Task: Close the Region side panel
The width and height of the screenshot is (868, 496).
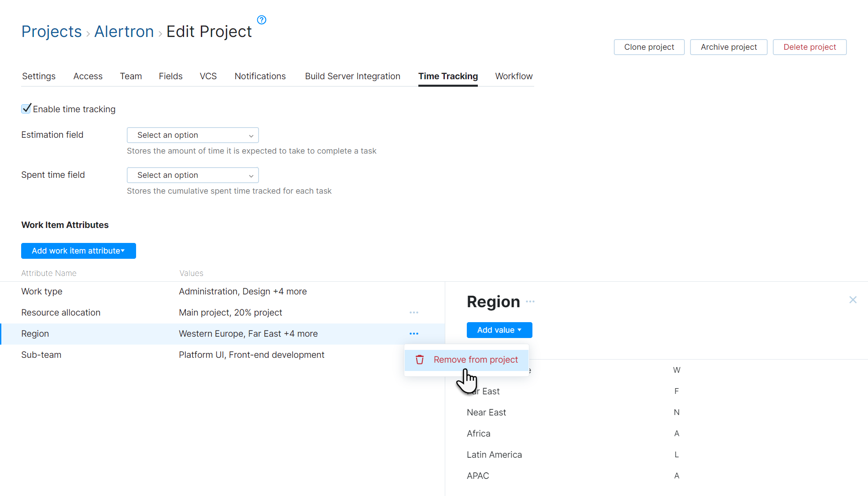Action: coord(853,300)
